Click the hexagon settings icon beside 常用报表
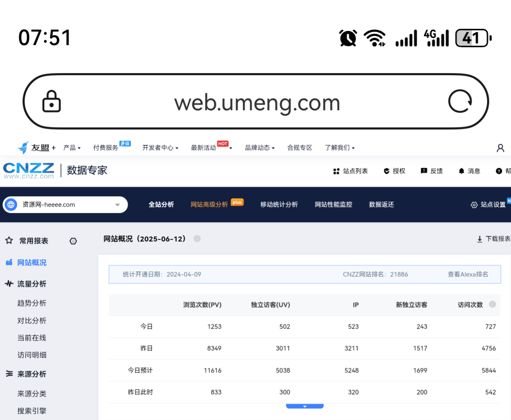Image resolution: width=511 pixels, height=420 pixels. [x=73, y=241]
